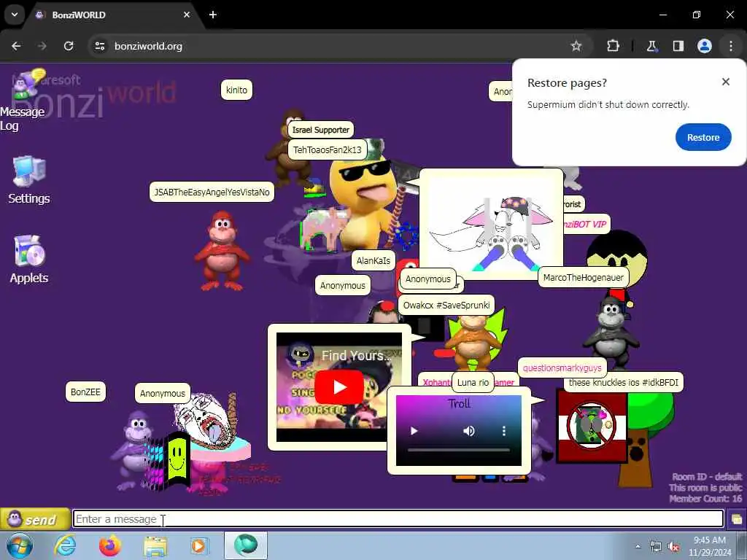Open the taskbar clock showing 9:45 AM
747x560 pixels.
(x=709, y=545)
